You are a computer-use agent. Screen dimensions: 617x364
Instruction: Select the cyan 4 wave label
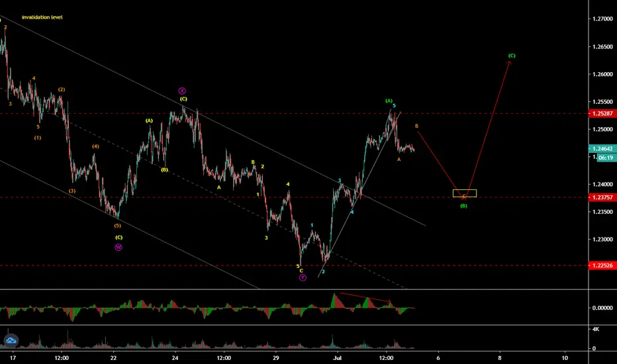[352, 212]
